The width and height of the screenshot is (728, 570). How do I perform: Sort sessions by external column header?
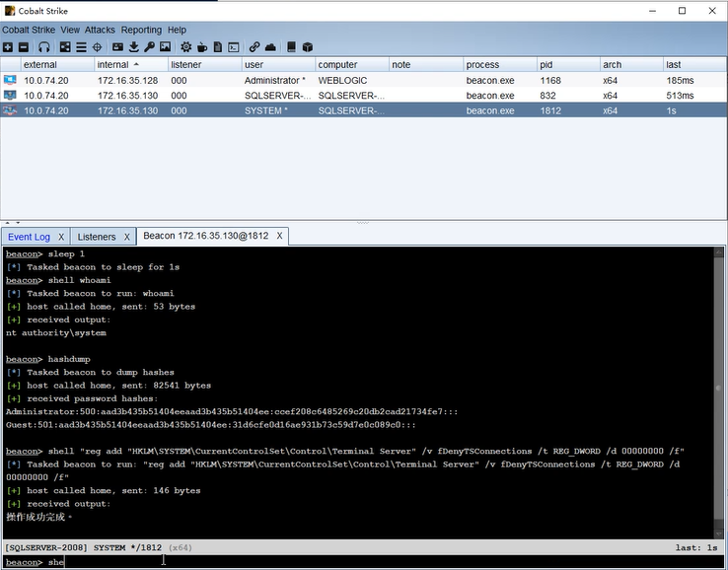[57, 64]
